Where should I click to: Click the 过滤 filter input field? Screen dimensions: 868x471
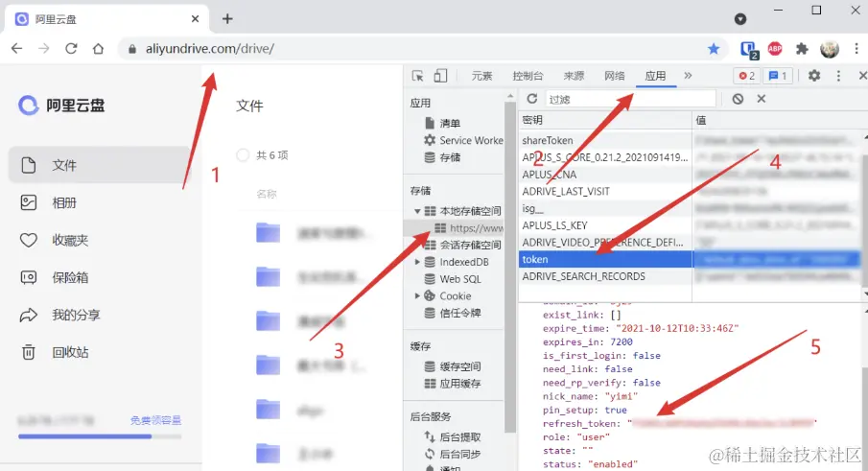pos(630,99)
